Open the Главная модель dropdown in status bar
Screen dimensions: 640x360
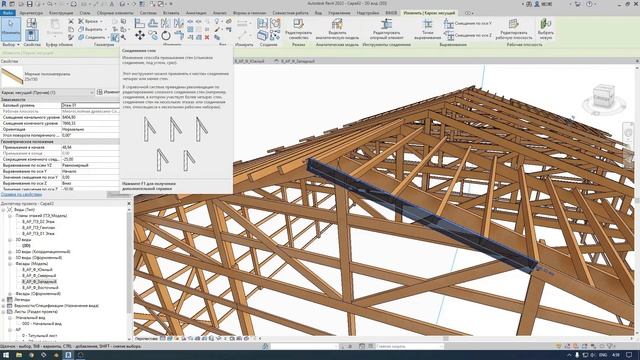[x=409, y=347]
